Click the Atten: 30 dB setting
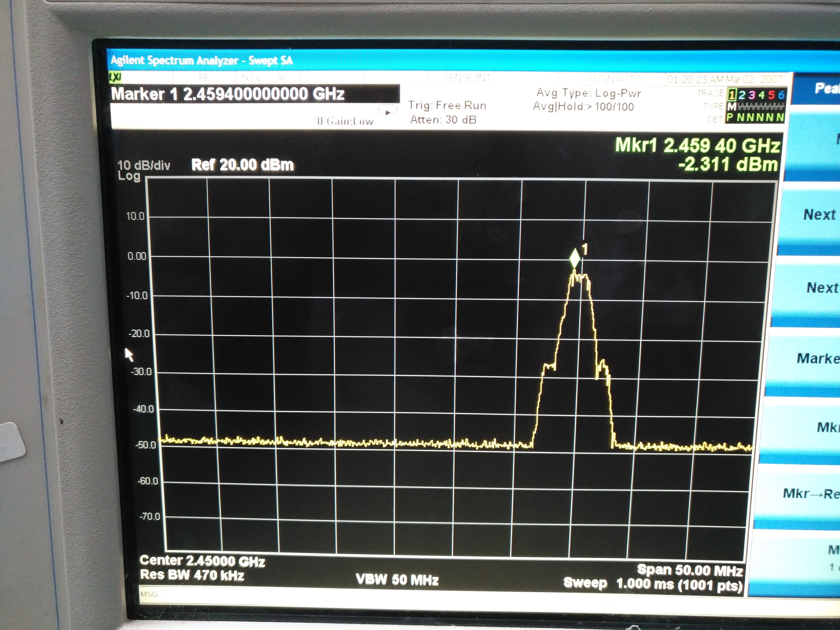Image resolution: width=840 pixels, height=630 pixels. click(x=443, y=120)
